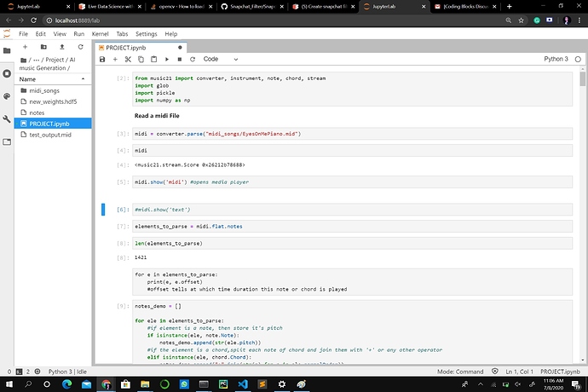Restart the kernel using the toolbar refresh icon
The height and width of the screenshot is (392, 588).
click(x=191, y=59)
